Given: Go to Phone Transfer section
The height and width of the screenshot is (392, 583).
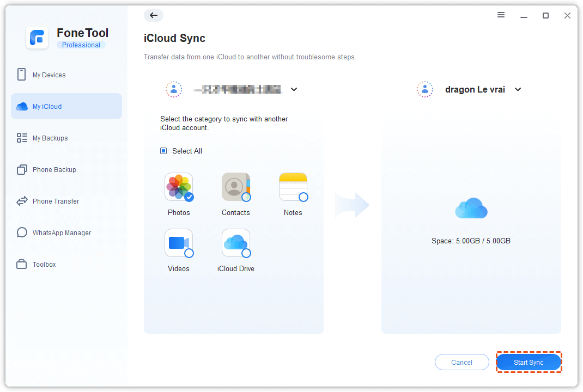Looking at the screenshot, I should (x=56, y=201).
